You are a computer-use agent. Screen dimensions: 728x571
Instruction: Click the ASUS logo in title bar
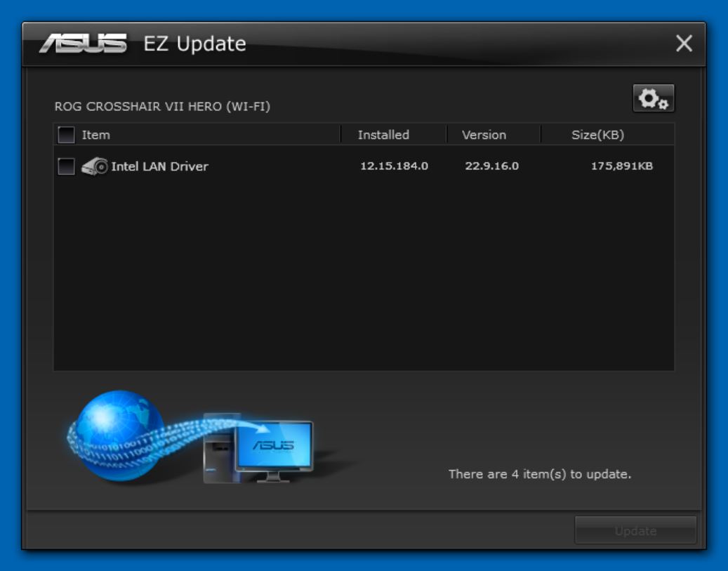[x=83, y=44]
